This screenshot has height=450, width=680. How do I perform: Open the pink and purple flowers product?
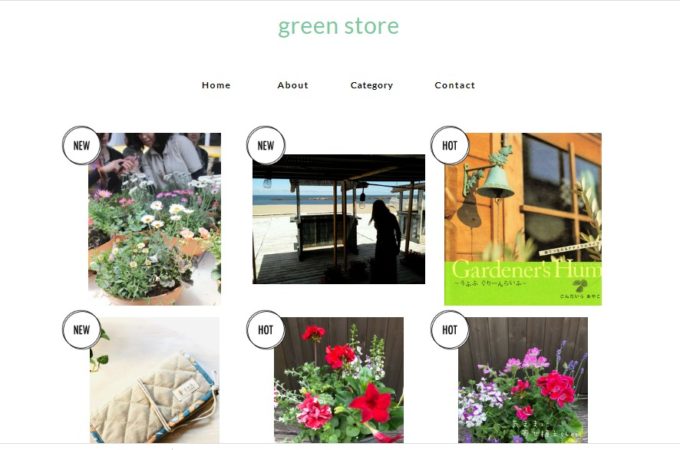(523, 380)
